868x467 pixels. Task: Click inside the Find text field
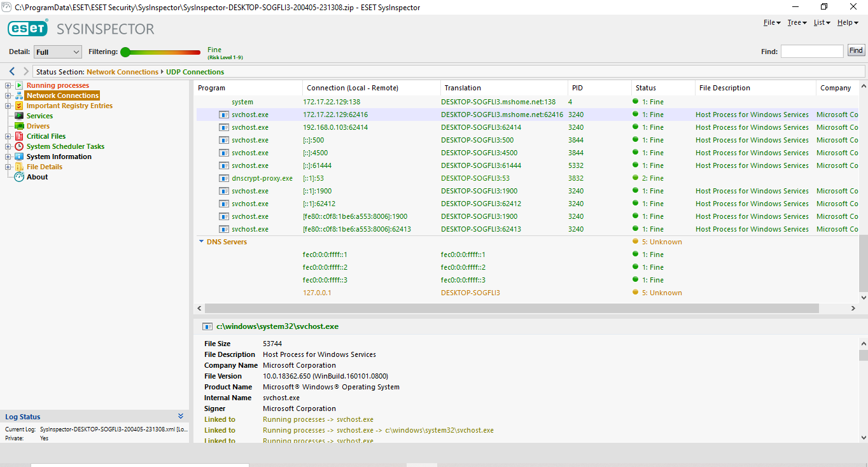pyautogui.click(x=811, y=52)
